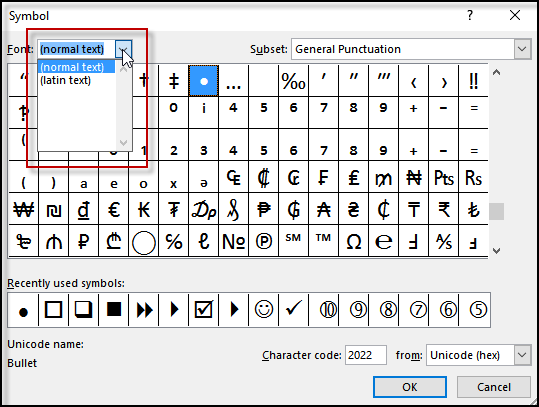Select the Lira currency symbol
Image resolution: width=539 pixels, height=407 pixels.
point(353,177)
